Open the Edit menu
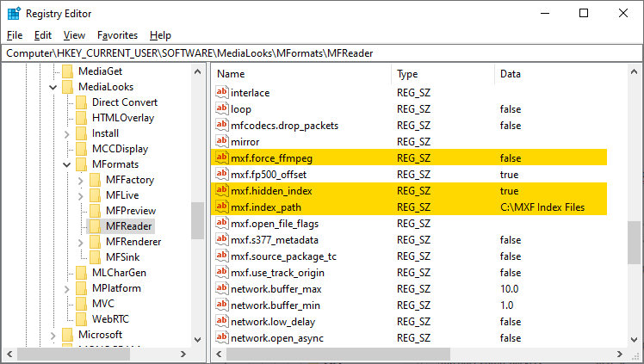 pos(43,35)
